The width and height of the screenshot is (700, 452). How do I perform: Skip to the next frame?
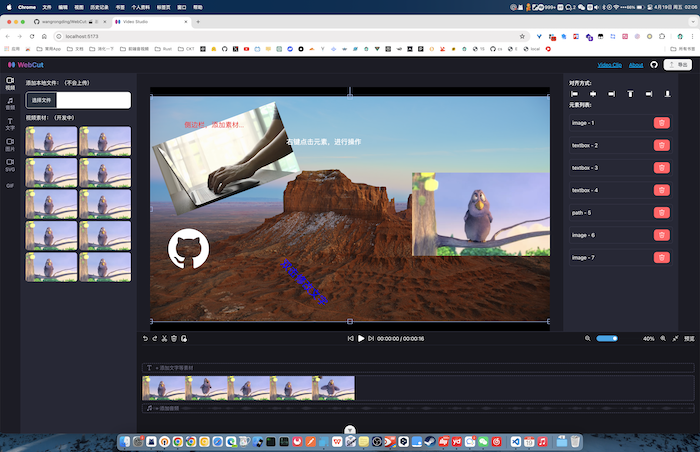coord(371,339)
